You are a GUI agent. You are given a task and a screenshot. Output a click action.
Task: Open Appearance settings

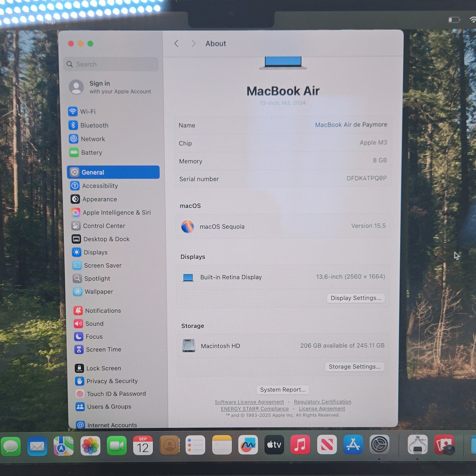click(94, 199)
